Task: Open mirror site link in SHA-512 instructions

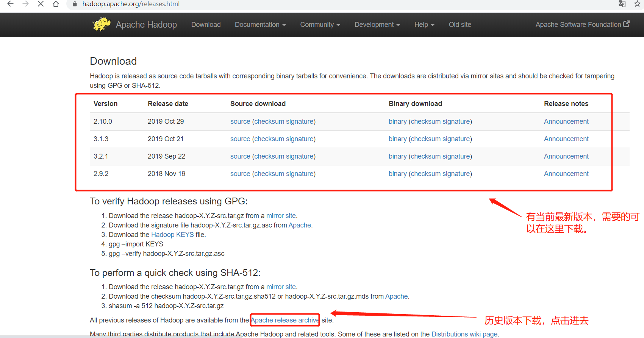Action: pyautogui.click(x=281, y=287)
